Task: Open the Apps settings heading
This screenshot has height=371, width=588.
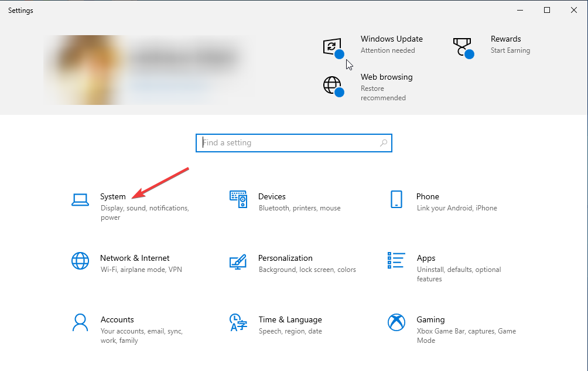Action: click(x=426, y=258)
